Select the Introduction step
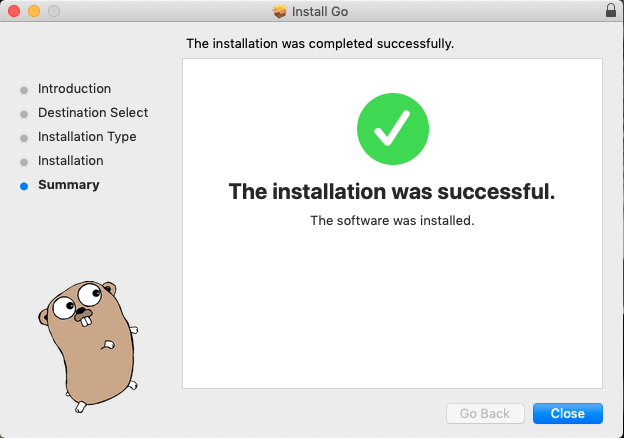 (74, 89)
